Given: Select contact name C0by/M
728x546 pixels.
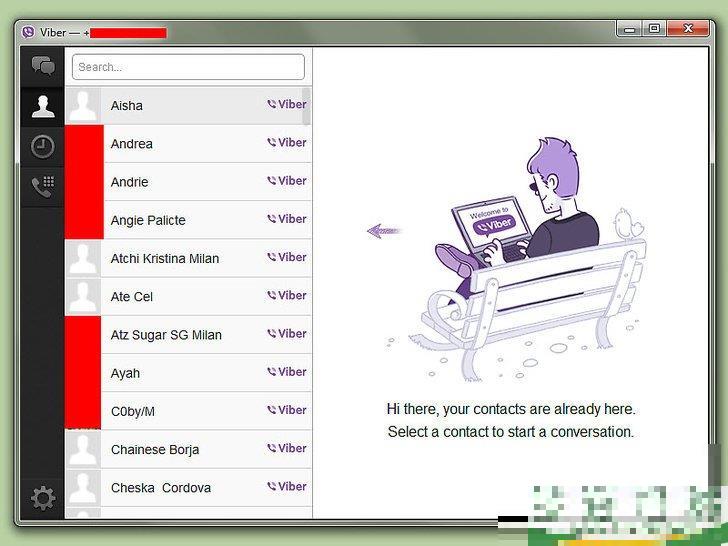Looking at the screenshot, I should pyautogui.click(x=133, y=411).
